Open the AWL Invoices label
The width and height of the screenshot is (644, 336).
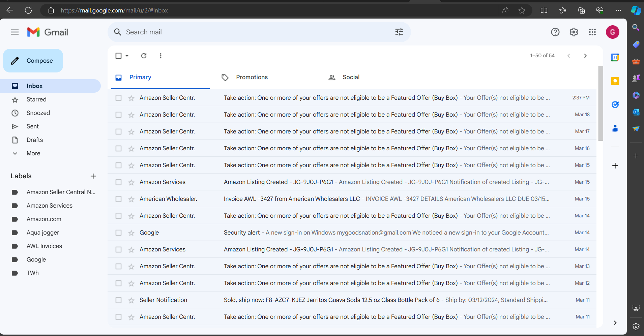pyautogui.click(x=50, y=246)
